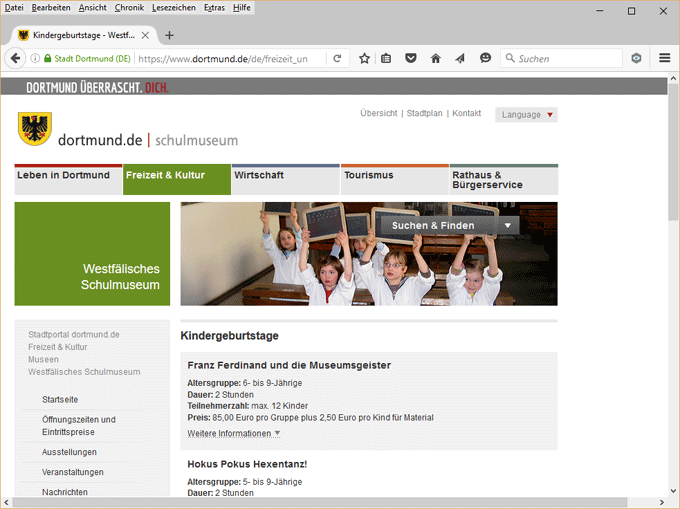
Task: Click the Übersicht link
Action: (x=379, y=113)
